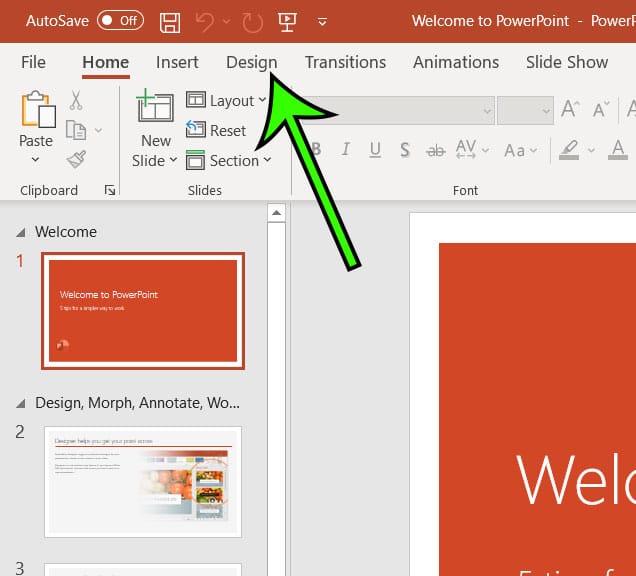Toggle Strikethrough formatting
636x576 pixels.
[x=436, y=150]
